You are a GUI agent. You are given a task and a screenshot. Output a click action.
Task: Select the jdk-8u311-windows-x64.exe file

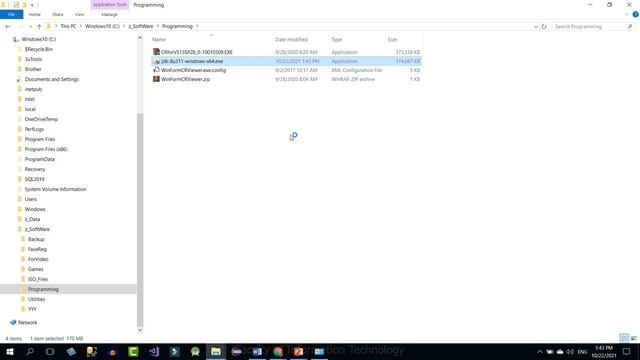coord(192,61)
